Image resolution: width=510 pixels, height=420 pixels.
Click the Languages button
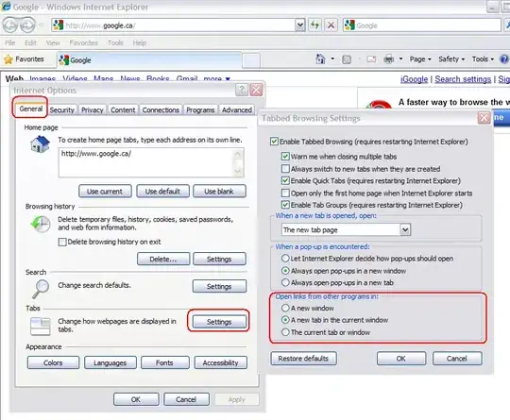tap(110, 362)
